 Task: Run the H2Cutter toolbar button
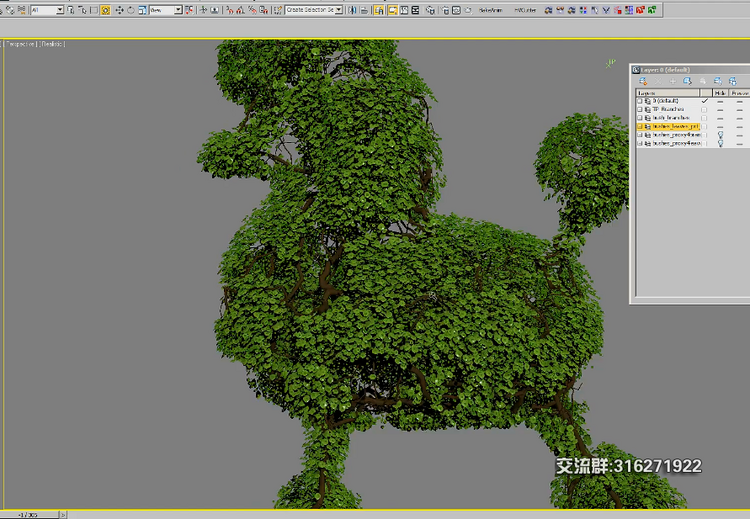click(526, 10)
